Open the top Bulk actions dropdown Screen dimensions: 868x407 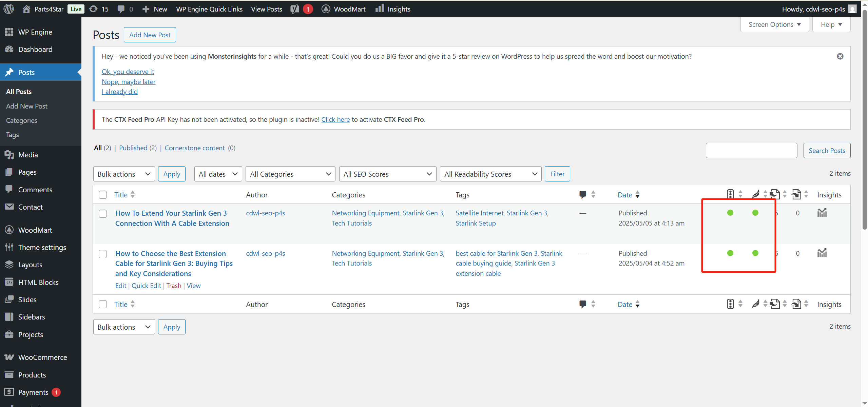pyautogui.click(x=124, y=174)
